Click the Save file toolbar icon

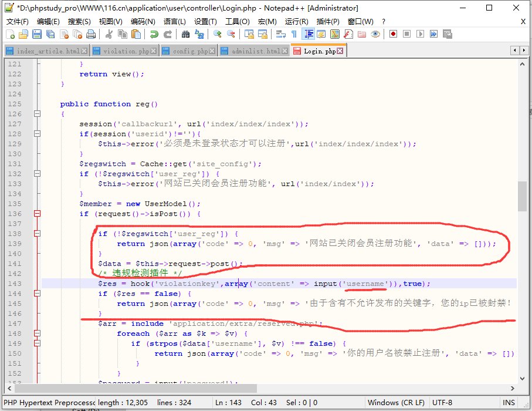37,34
